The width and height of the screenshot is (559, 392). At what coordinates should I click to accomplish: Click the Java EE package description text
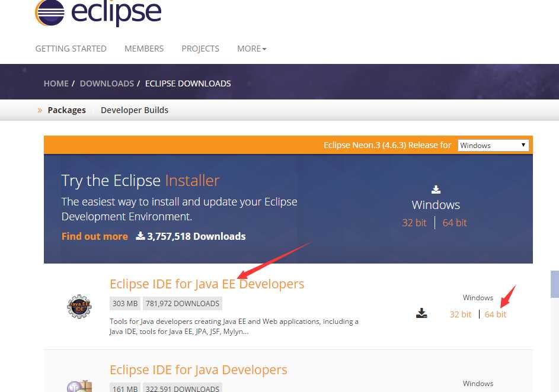coord(234,326)
